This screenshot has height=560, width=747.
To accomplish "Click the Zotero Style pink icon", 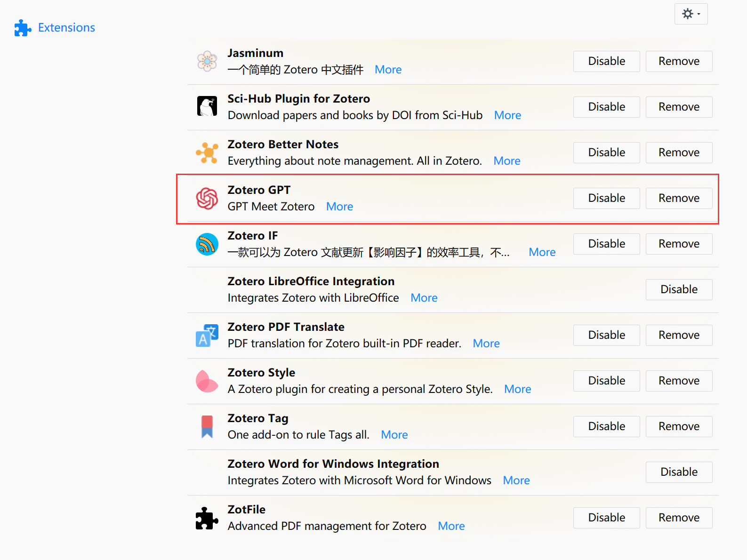I will [x=207, y=381].
